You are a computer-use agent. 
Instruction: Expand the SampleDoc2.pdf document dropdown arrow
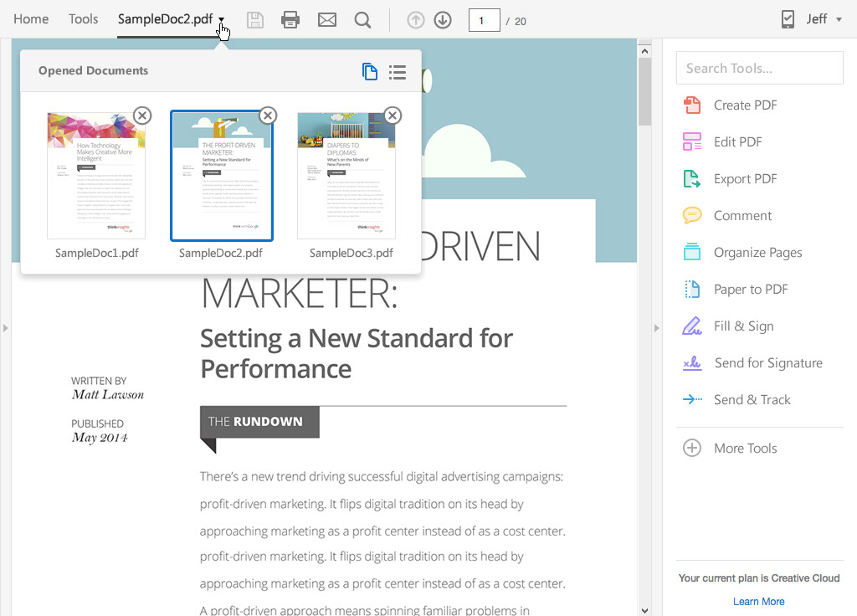pos(222,20)
